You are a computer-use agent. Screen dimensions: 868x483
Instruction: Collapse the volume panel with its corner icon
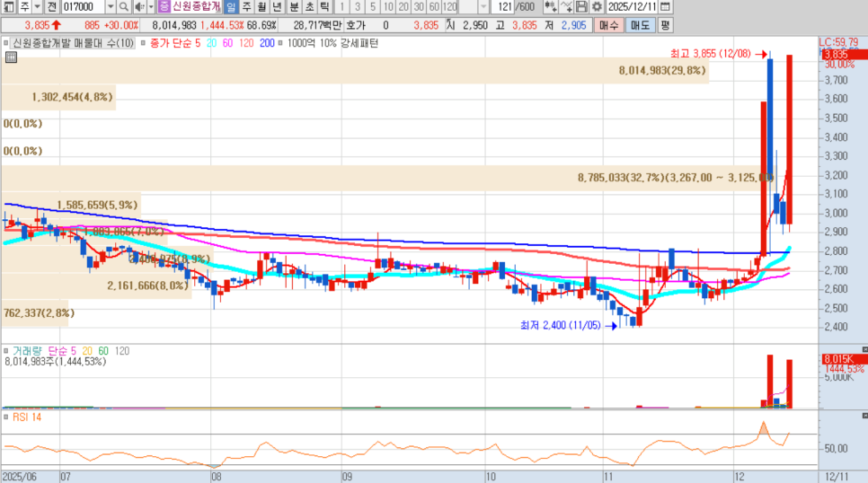864,349
